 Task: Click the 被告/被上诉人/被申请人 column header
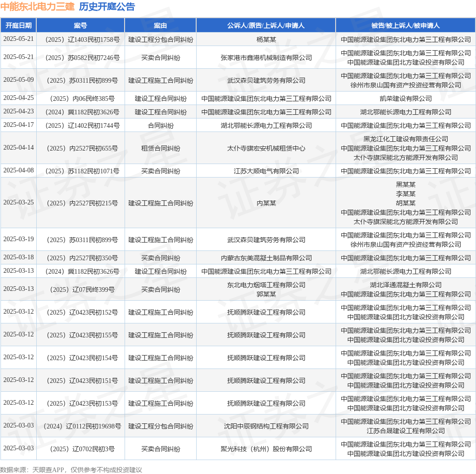coord(405,26)
